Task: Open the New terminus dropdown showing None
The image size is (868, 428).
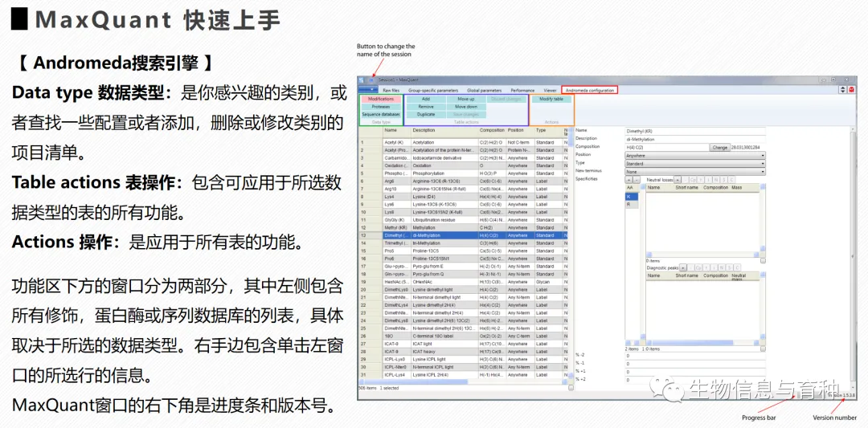Action: point(695,171)
